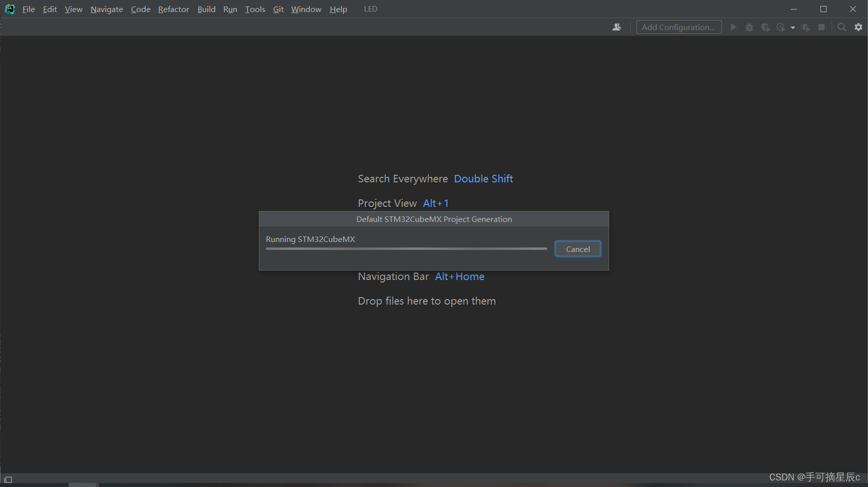Open the Code menu
The width and height of the screenshot is (868, 487).
(141, 9)
